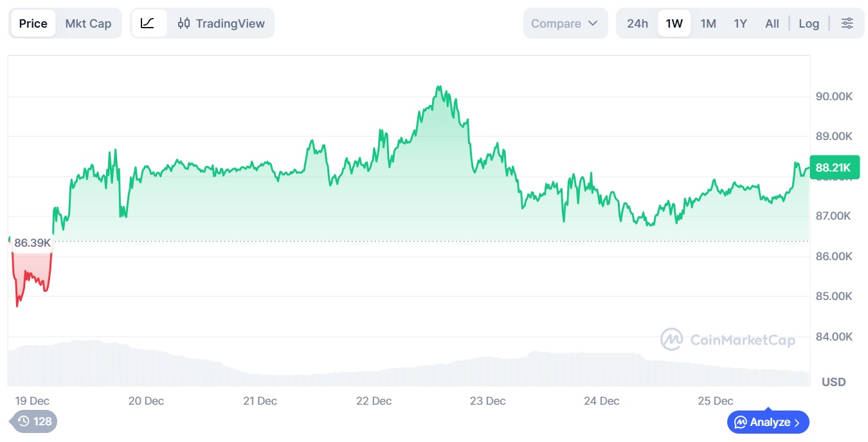Select the 1W time range

674,24
